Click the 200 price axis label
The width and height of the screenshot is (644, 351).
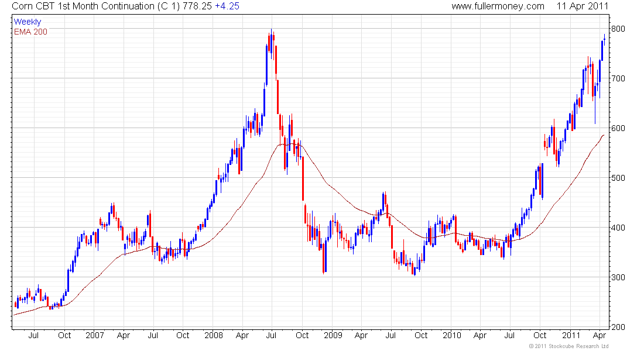tap(618, 327)
